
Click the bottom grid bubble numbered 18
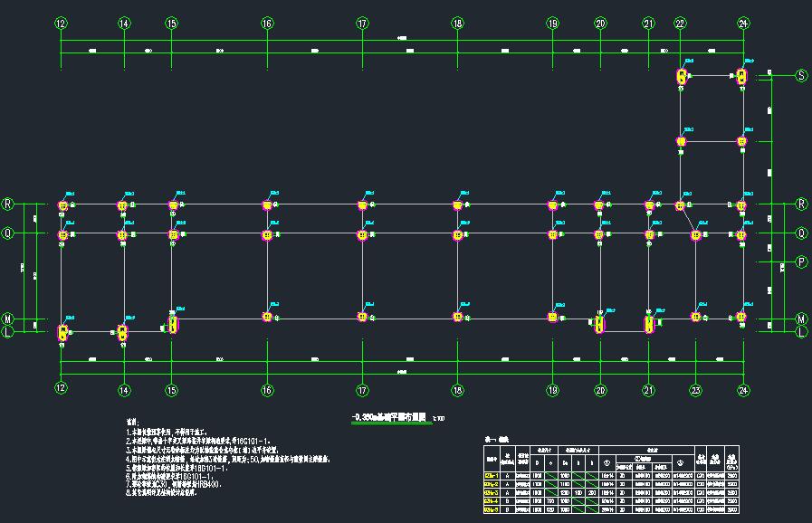(457, 389)
